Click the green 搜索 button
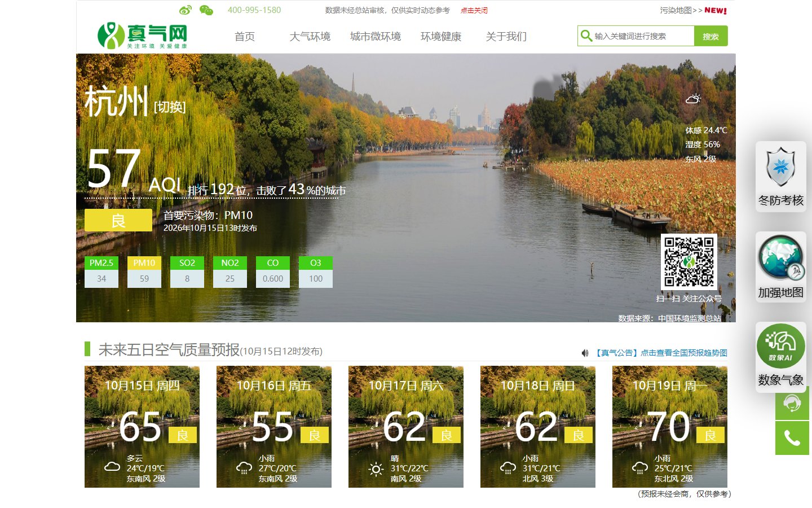Screen dimensions: 812x508 click(710, 36)
